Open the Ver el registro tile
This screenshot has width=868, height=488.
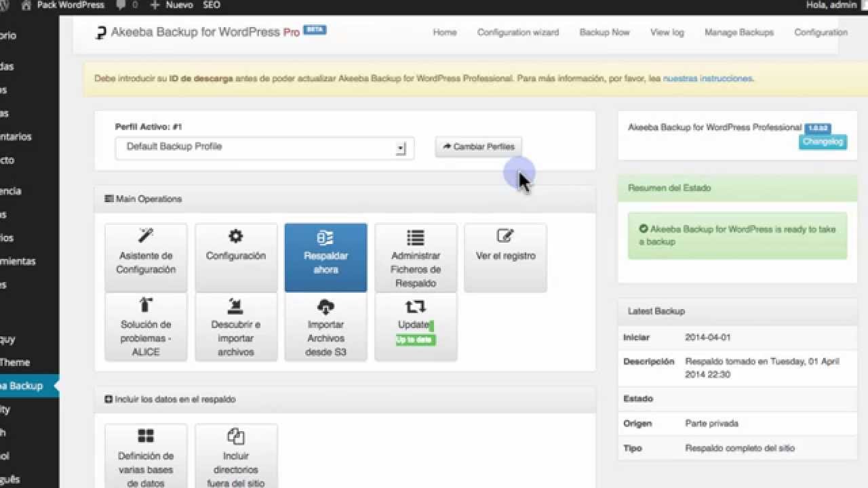[x=505, y=258]
